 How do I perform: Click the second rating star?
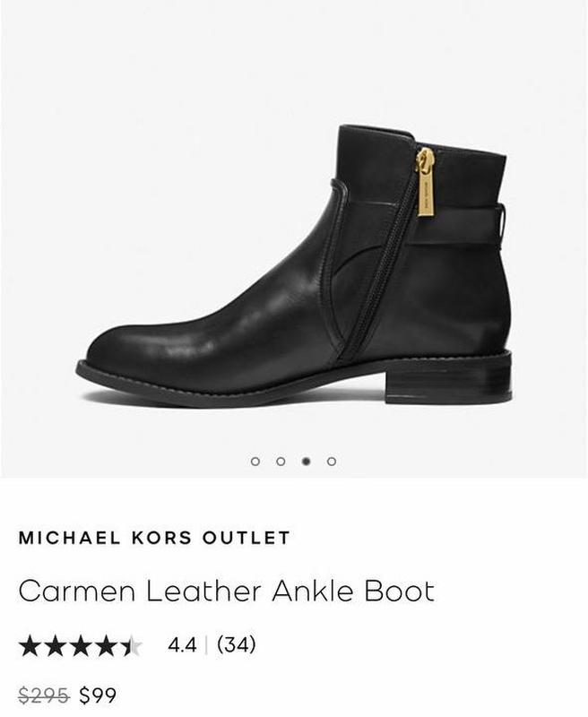(x=56, y=645)
